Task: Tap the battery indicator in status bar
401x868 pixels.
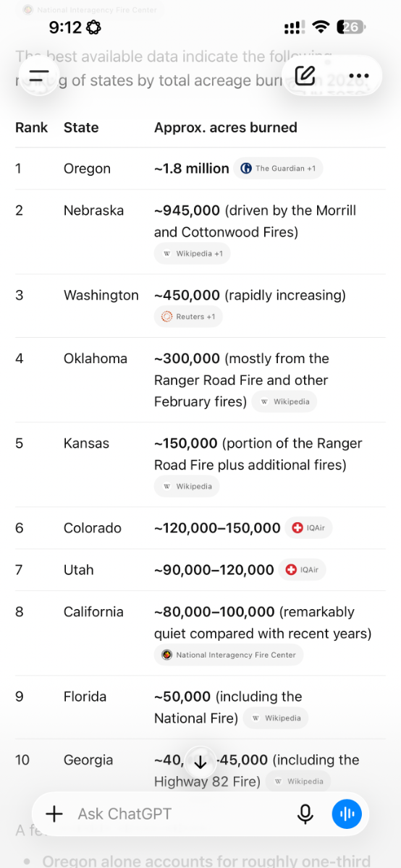Action: 350,27
